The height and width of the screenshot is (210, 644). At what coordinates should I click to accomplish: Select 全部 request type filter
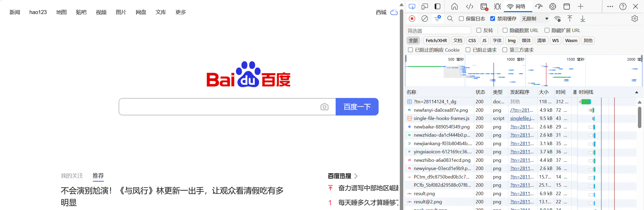(x=413, y=41)
